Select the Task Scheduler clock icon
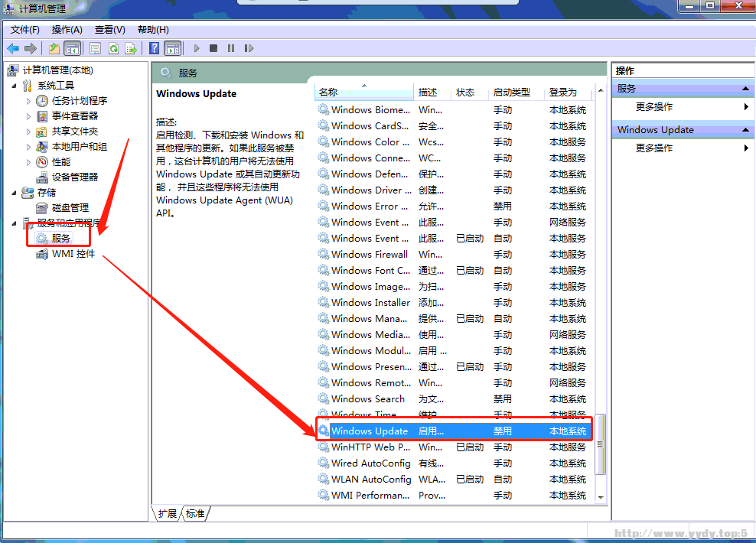Viewport: 756px width, 543px height. (x=42, y=101)
